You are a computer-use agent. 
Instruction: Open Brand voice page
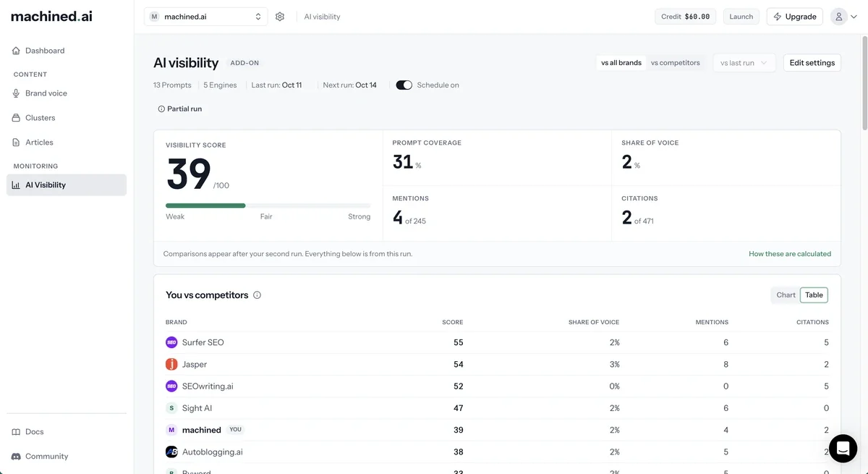[x=67, y=93]
